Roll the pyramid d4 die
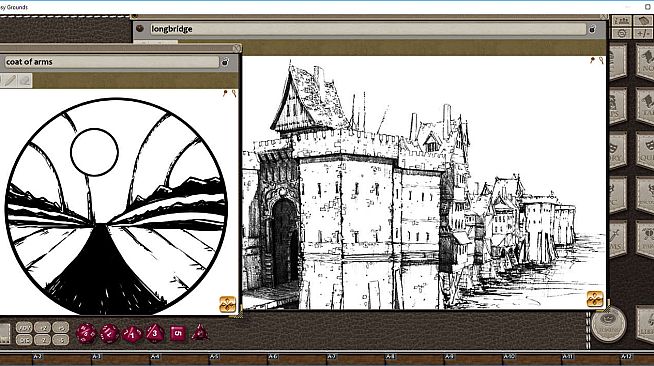 coord(200,333)
